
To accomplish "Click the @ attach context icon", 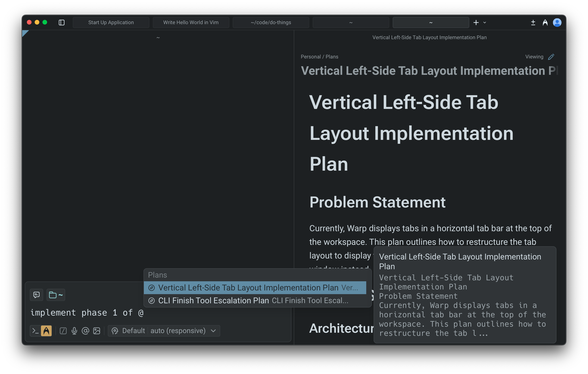I will (x=85, y=331).
